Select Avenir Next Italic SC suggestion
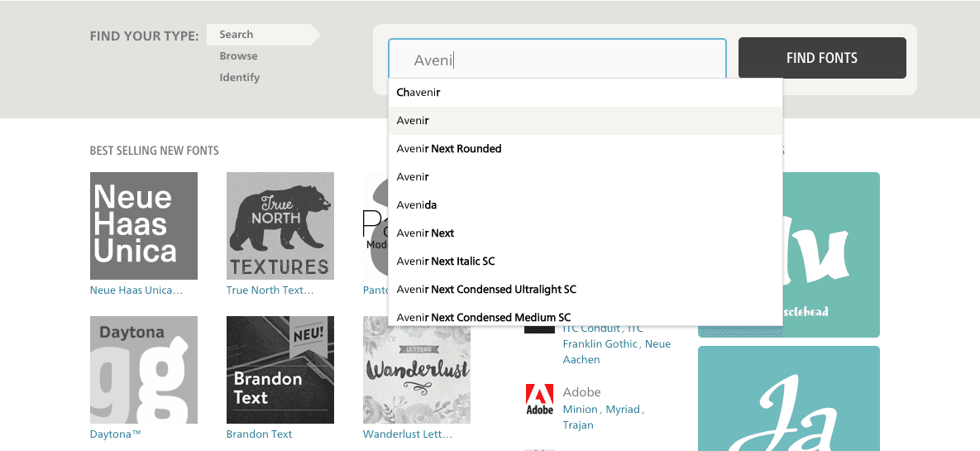 pyautogui.click(x=585, y=261)
